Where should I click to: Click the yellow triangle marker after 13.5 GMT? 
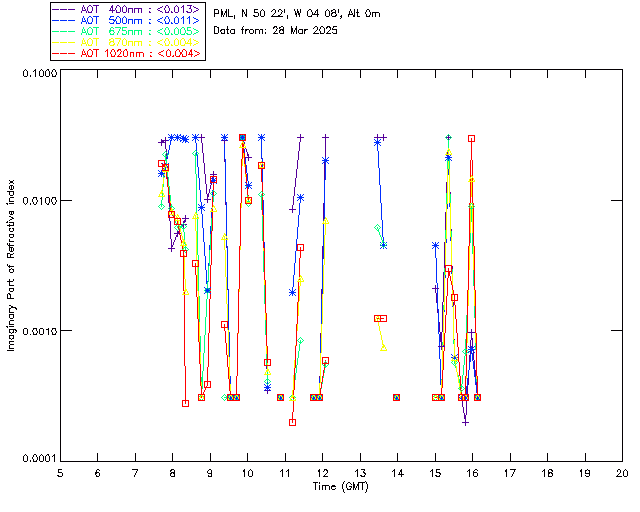[x=384, y=348]
